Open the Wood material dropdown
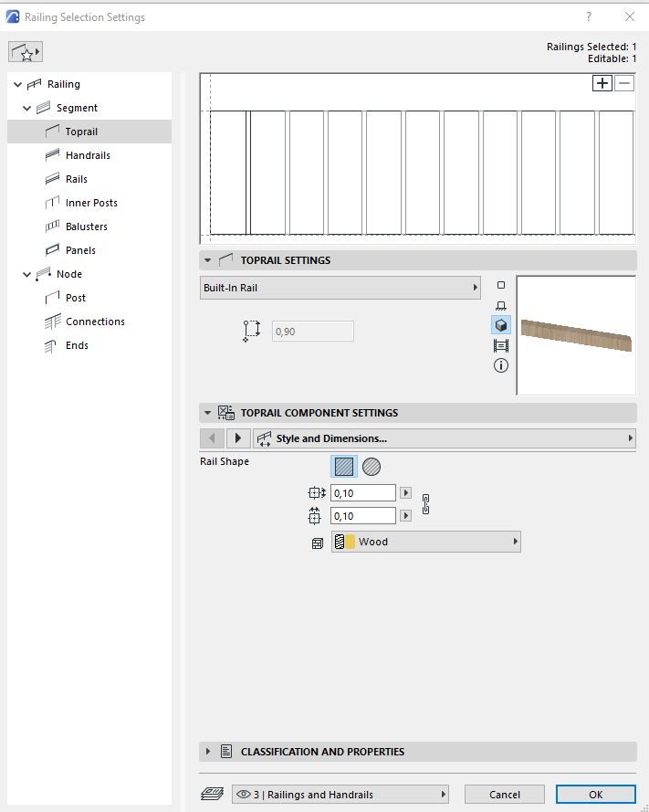Screen dimensions: 649x812 (425, 542)
